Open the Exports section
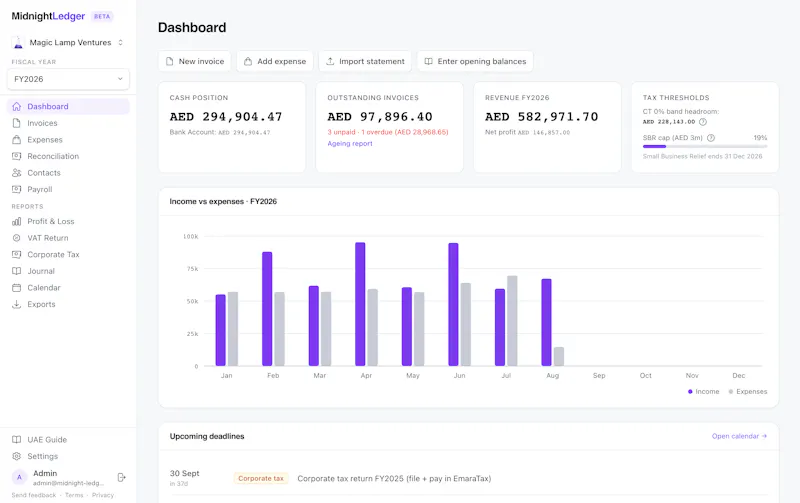Screen dimensions: 800x503 68,304
